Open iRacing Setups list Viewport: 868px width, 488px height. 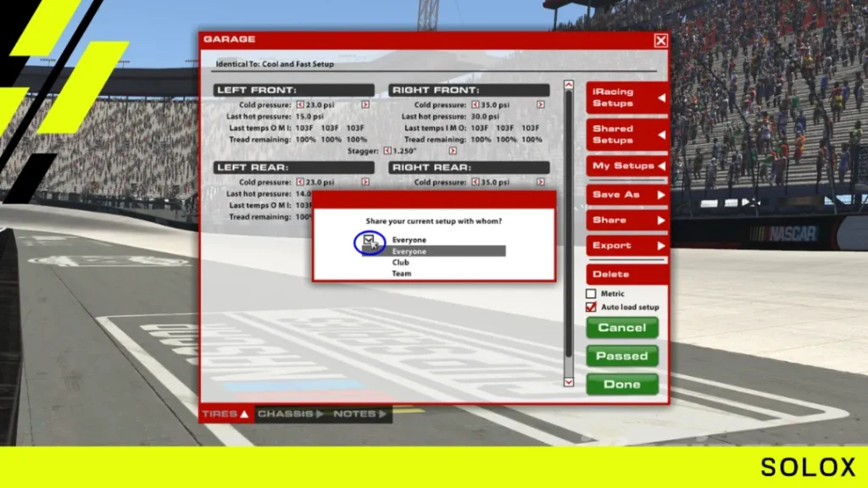(x=626, y=98)
